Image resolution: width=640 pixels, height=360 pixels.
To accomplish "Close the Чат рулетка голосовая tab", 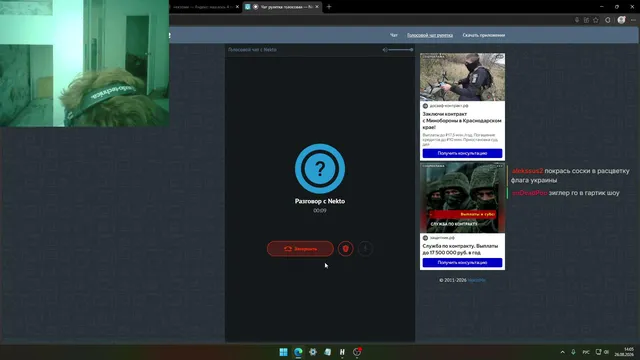I will pos(317,7).
